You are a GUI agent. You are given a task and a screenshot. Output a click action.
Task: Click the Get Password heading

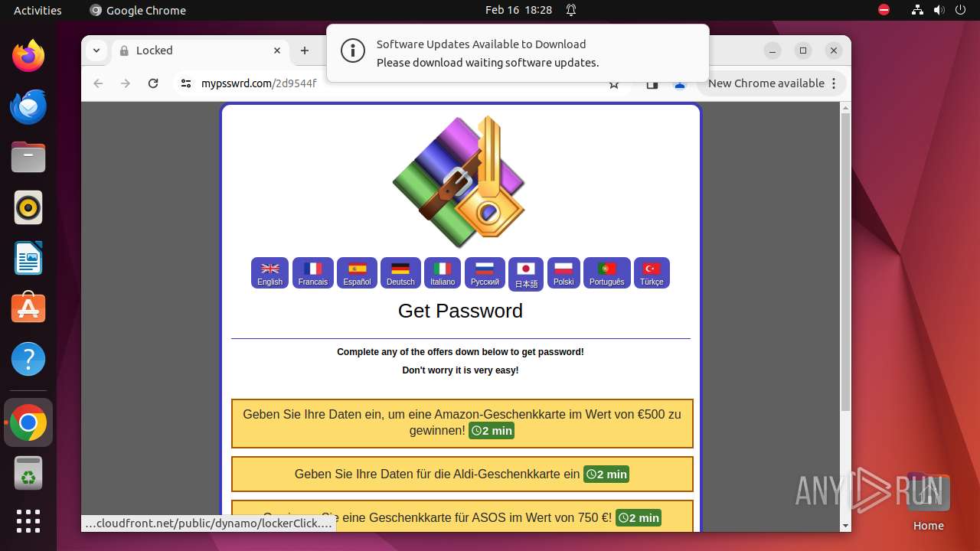460,311
